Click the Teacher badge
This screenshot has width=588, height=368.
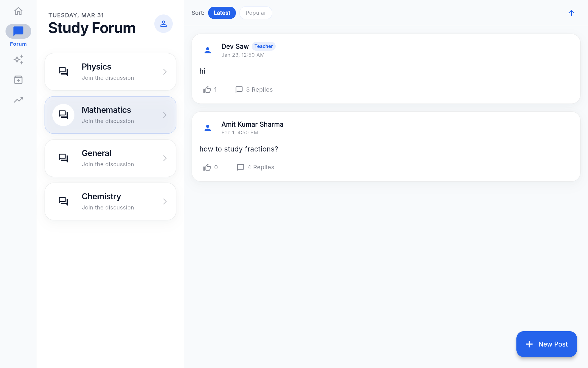[x=264, y=46]
